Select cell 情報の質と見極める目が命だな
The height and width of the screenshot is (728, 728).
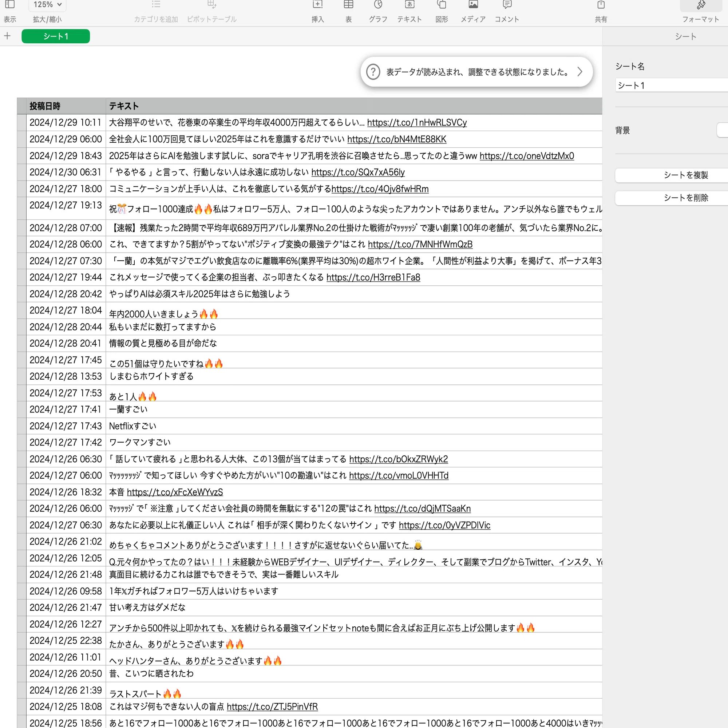coord(354,343)
